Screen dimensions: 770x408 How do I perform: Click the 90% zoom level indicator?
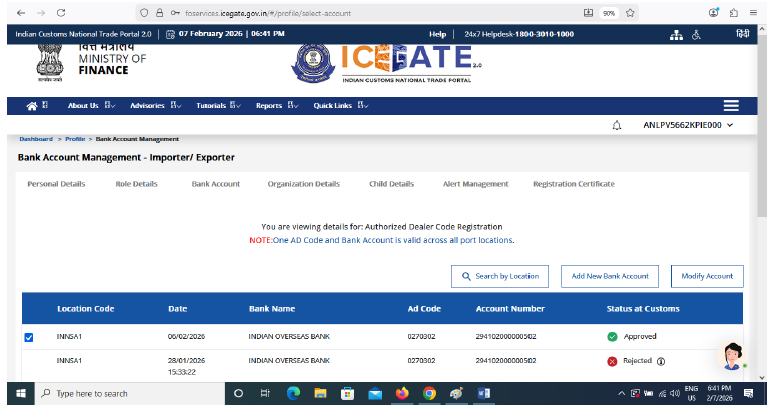point(609,13)
